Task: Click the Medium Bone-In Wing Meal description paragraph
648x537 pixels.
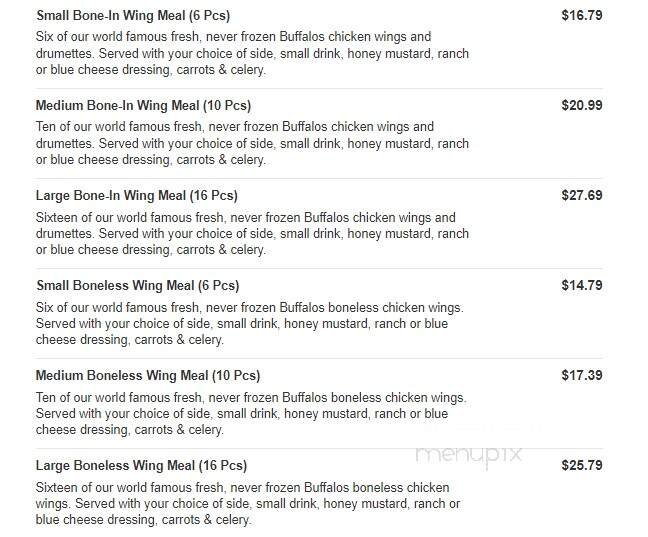Action: [250, 144]
